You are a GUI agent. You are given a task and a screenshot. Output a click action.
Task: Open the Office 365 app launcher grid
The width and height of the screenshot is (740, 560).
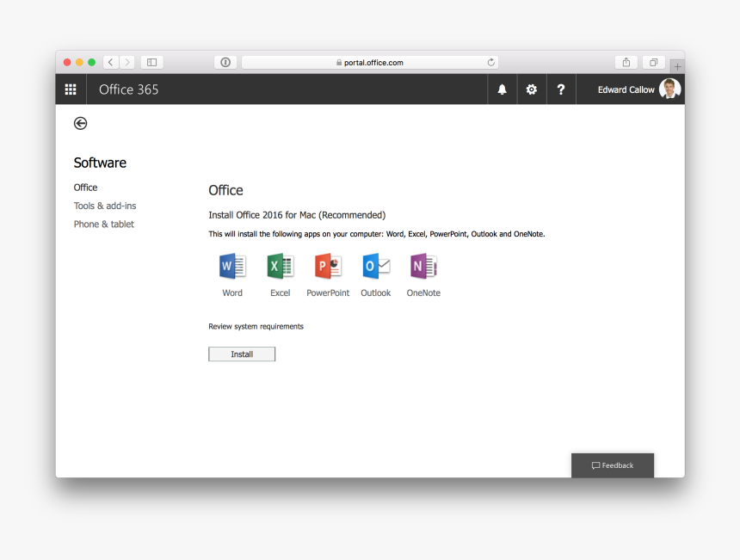point(71,89)
